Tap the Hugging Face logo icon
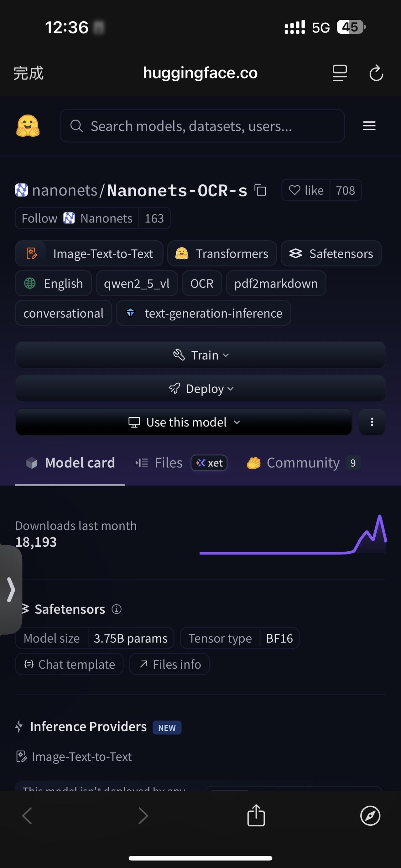Viewport: 401px width, 868px height. 28,126
